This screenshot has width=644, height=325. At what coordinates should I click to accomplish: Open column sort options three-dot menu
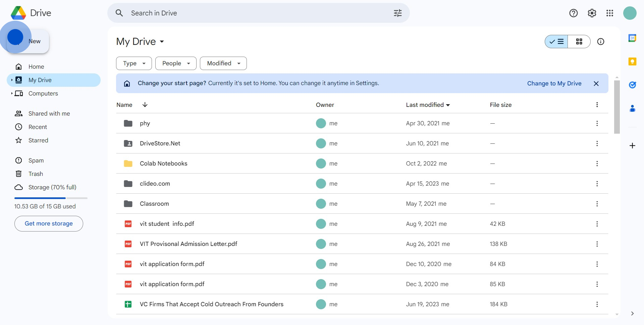tap(597, 105)
